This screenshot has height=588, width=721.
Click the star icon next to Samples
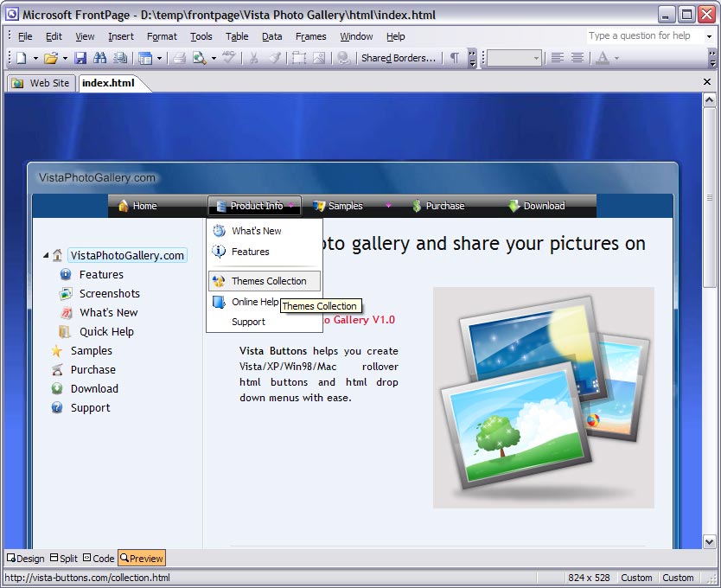(x=56, y=351)
